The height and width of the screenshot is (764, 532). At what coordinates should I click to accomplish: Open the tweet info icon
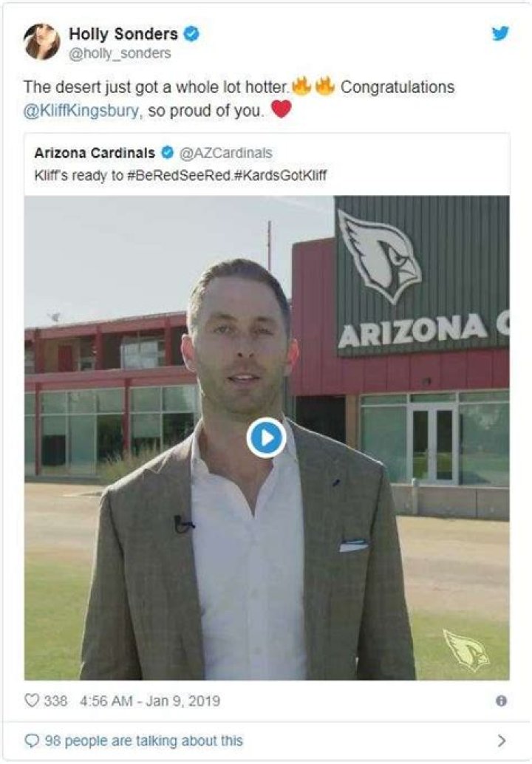501,700
